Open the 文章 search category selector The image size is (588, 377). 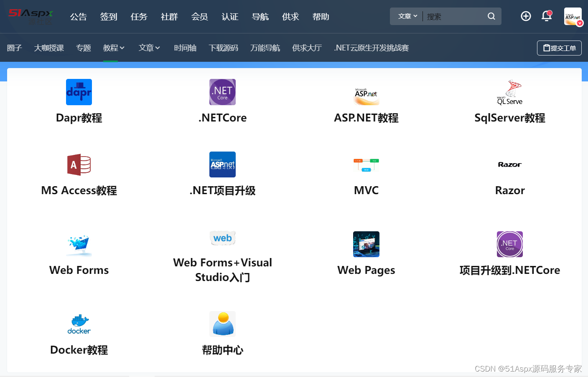coord(406,16)
